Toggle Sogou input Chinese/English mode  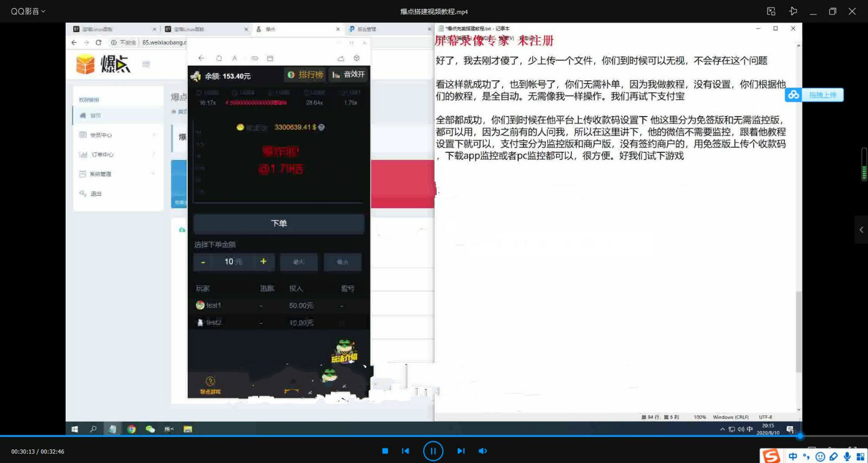click(x=793, y=456)
